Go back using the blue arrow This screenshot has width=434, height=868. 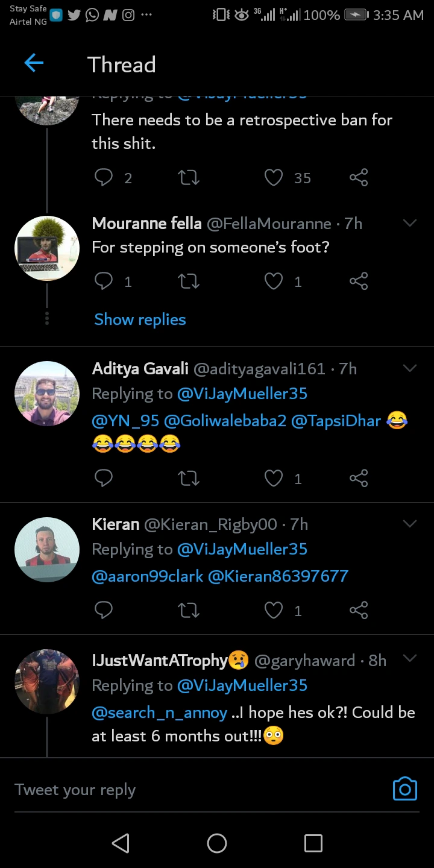34,63
